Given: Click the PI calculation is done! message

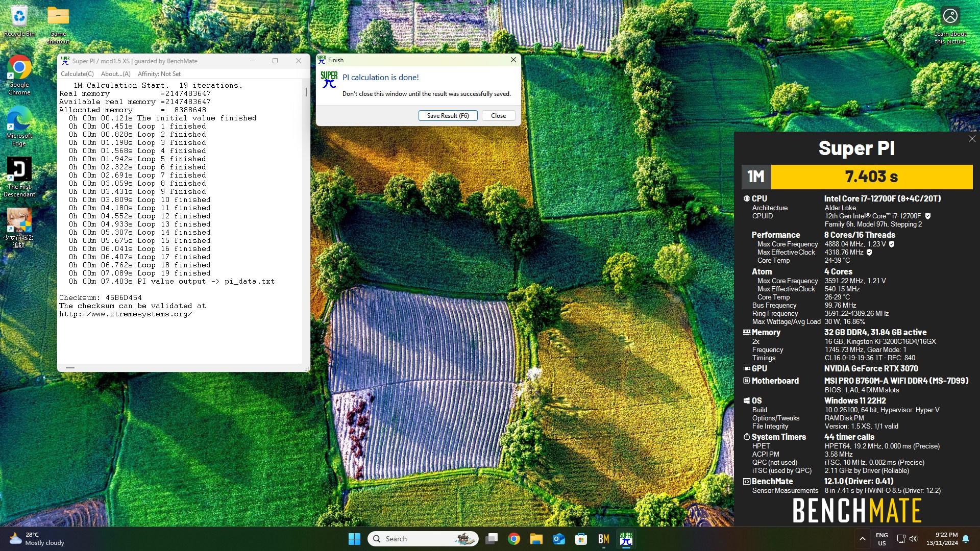Looking at the screenshot, I should (x=380, y=77).
